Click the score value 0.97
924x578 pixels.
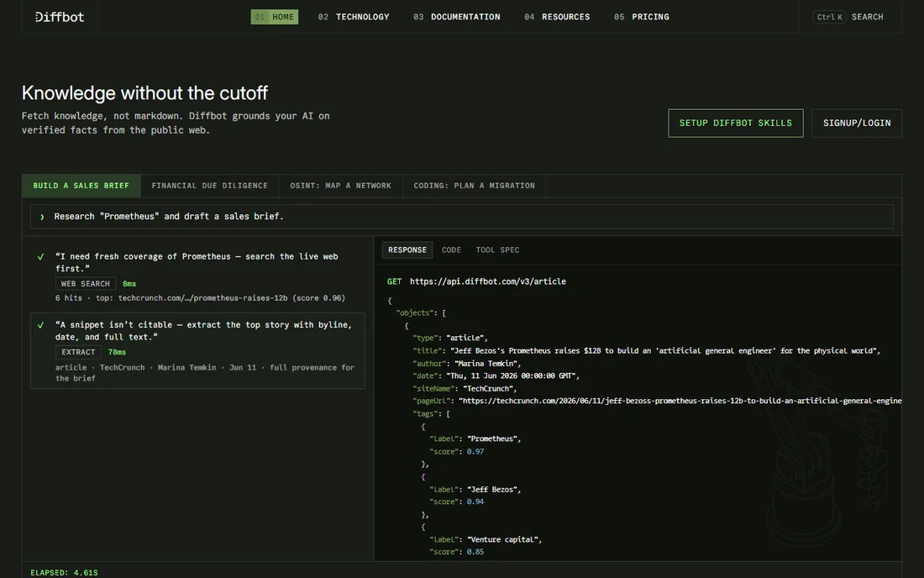[x=475, y=452]
